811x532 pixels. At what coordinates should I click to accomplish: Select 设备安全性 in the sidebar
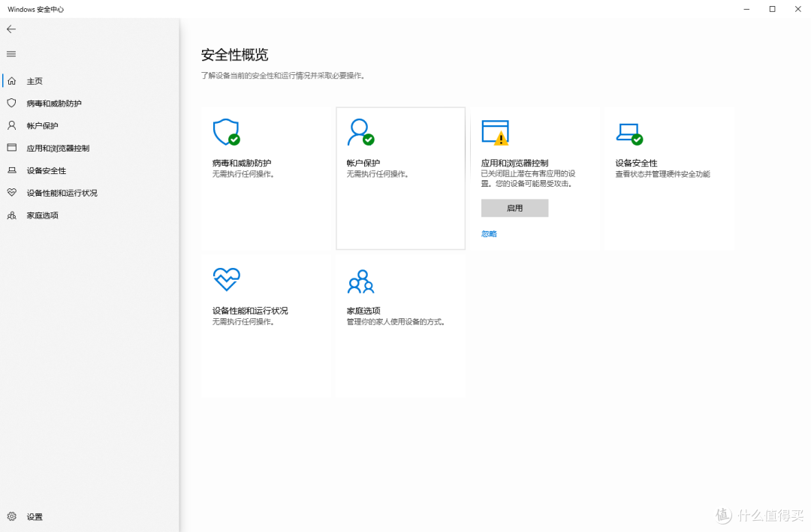point(47,170)
